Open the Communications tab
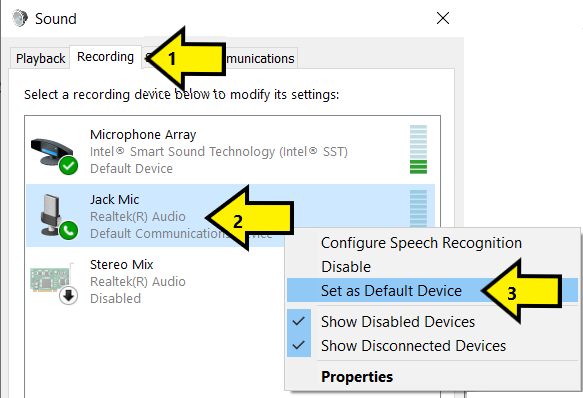 pos(260,58)
